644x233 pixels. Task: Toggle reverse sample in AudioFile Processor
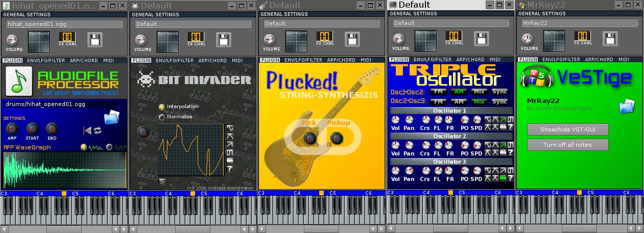(87, 131)
